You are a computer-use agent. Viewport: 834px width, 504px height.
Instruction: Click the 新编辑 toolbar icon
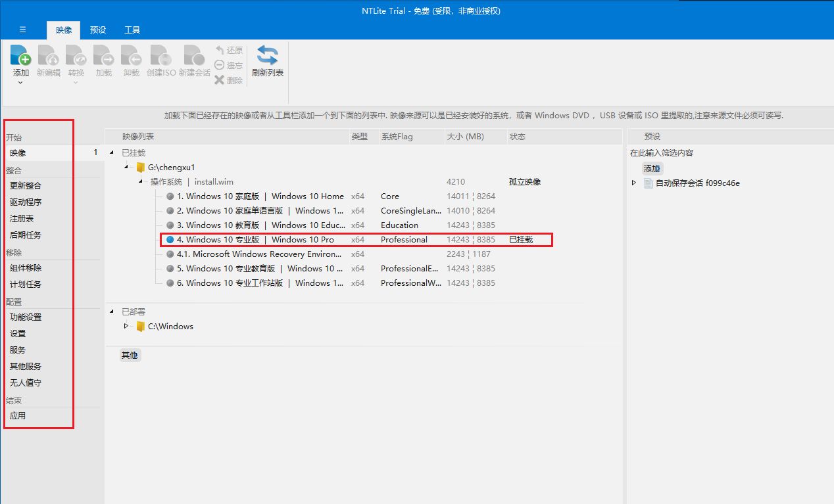(49, 56)
